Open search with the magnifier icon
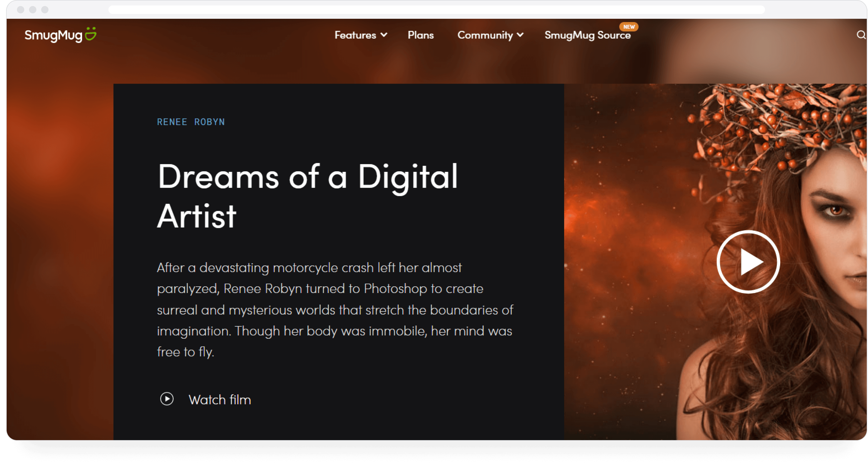The width and height of the screenshot is (868, 471). point(861,35)
